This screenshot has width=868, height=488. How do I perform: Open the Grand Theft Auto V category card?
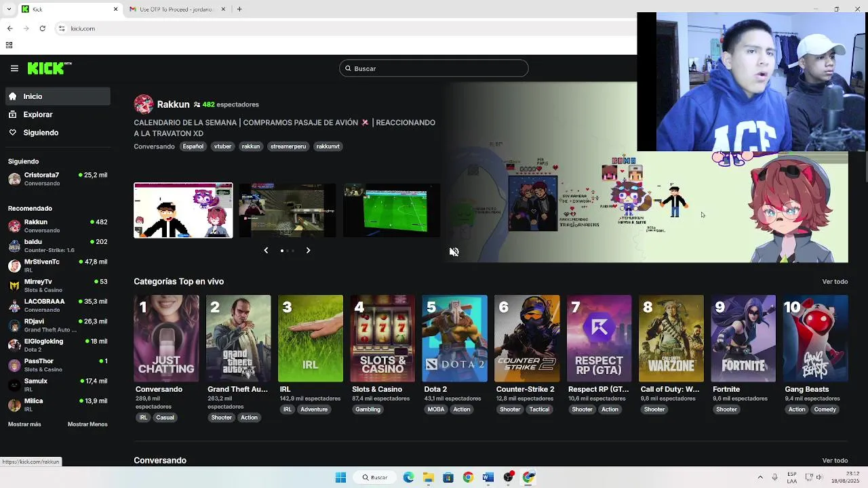[x=238, y=338]
